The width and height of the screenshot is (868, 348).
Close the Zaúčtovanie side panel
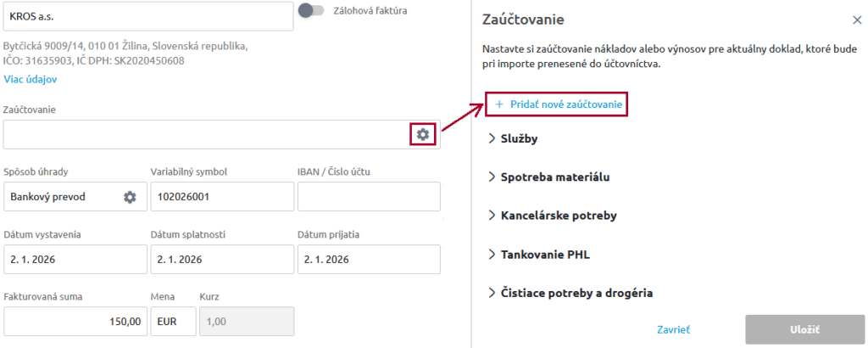(856, 20)
